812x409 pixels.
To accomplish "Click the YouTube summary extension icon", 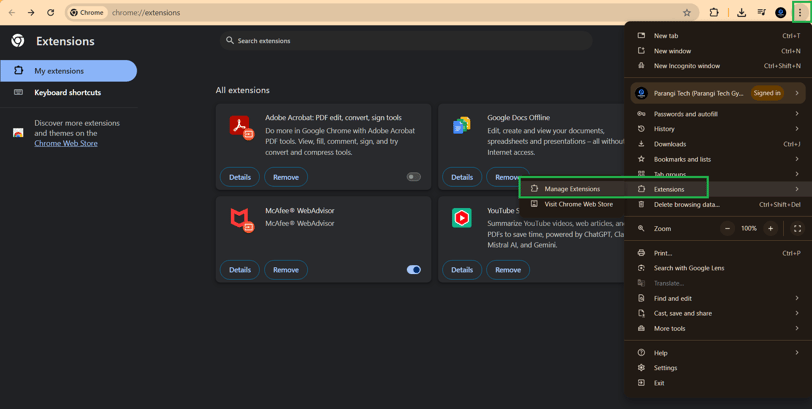I will 461,218.
